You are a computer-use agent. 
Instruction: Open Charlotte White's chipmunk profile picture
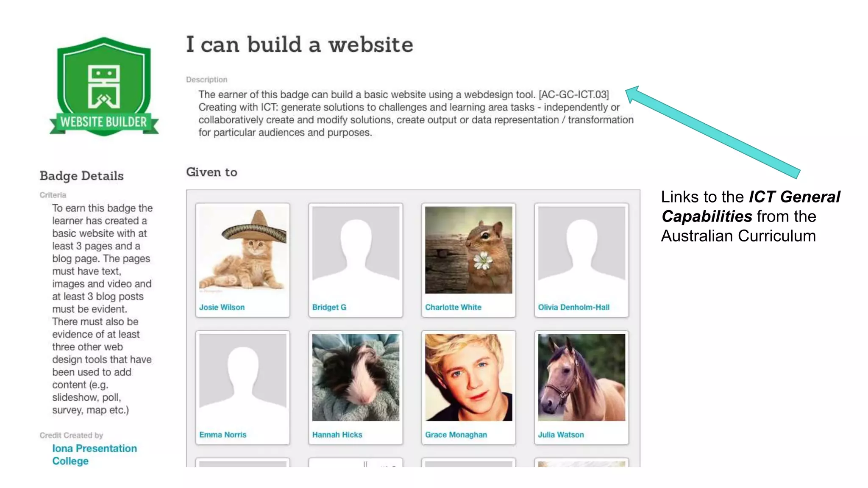coord(468,250)
